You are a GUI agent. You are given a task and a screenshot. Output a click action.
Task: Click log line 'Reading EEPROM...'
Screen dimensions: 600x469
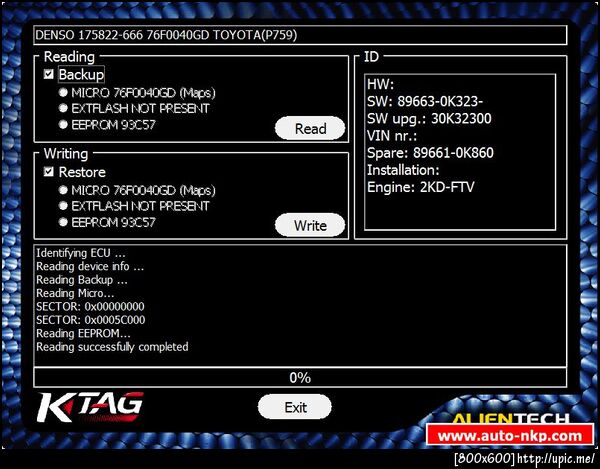pos(83,333)
